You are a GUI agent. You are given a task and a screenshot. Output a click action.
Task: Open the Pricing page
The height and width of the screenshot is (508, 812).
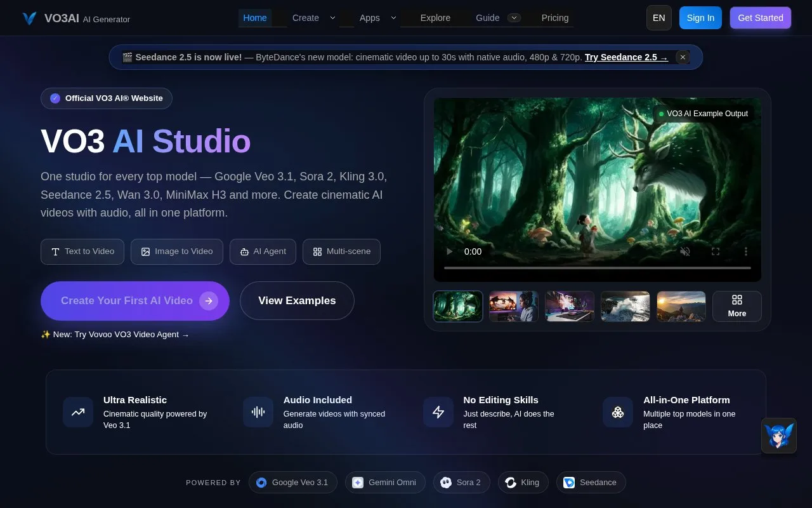point(555,18)
